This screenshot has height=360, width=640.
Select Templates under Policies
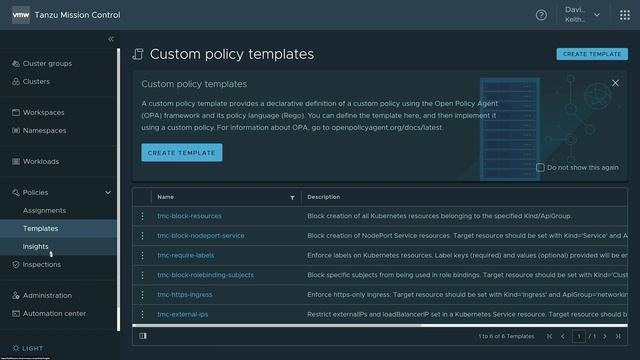[x=40, y=229]
